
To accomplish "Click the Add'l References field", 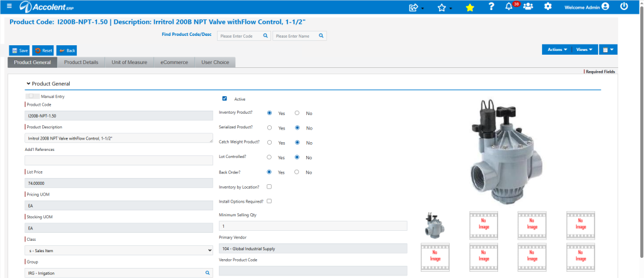I will tap(119, 160).
